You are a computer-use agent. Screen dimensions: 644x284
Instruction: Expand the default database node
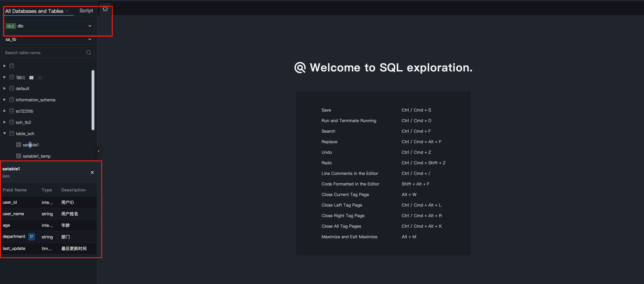coord(5,89)
